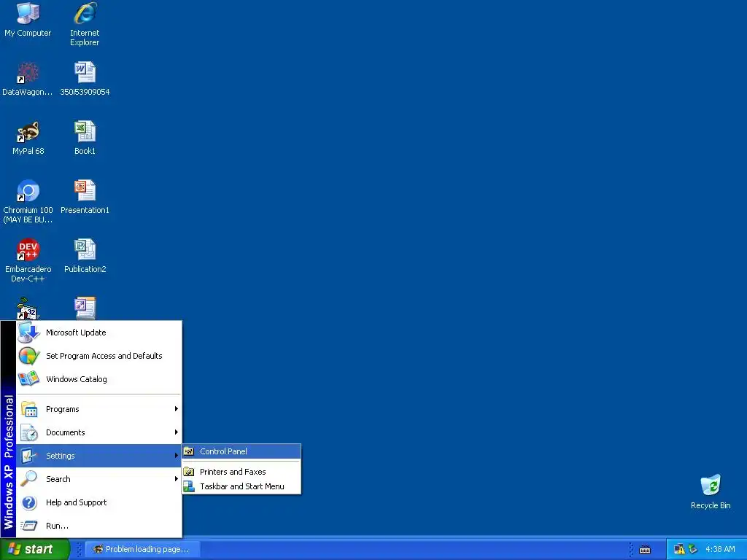Expand the Search submenu arrow
This screenshot has width=747, height=560.
177,479
